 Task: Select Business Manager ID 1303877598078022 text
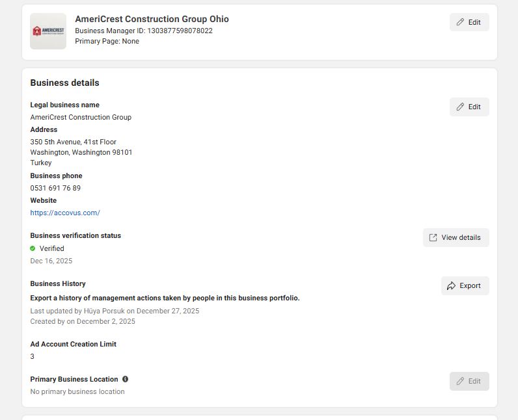(x=144, y=31)
